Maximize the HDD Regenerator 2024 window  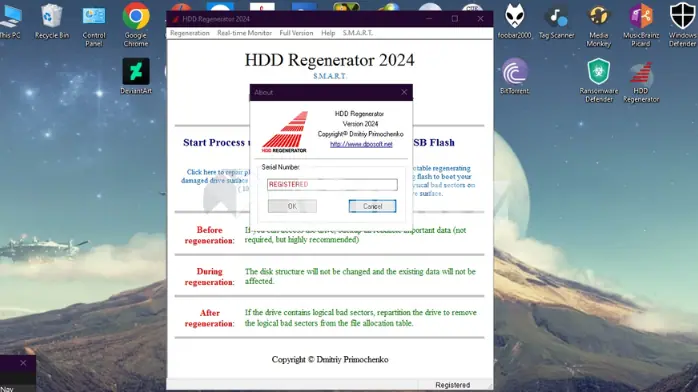455,19
